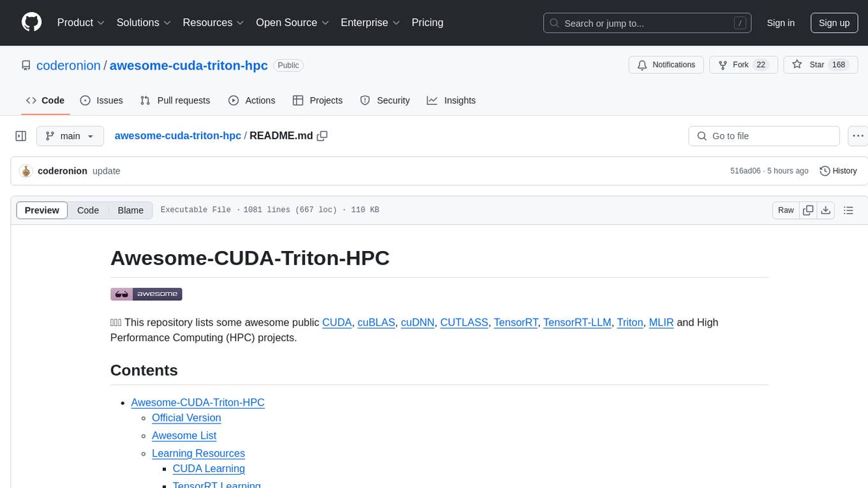Open the TensorRT link
This screenshot has height=488, width=868.
pos(516,323)
